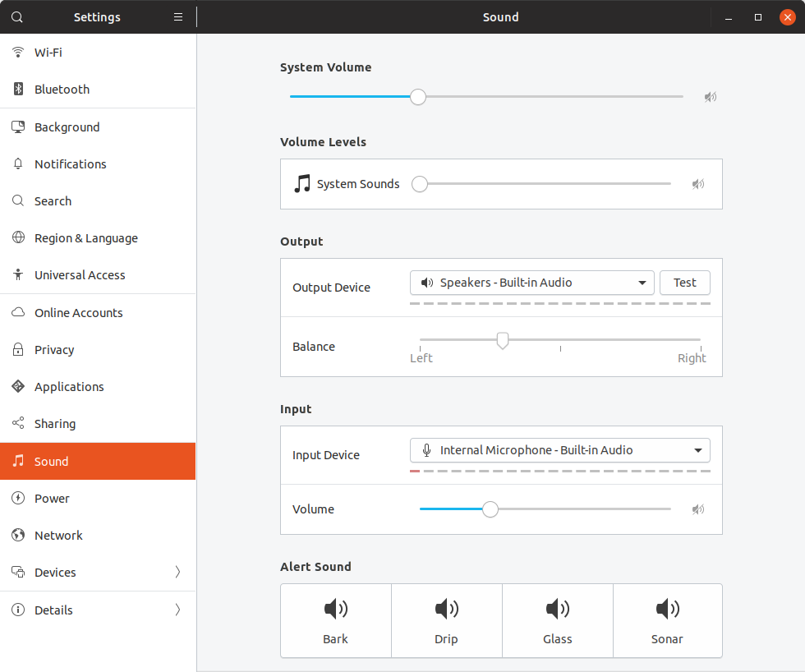This screenshot has width=805, height=672.
Task: Open the Output Device dropdown
Action: tap(532, 283)
